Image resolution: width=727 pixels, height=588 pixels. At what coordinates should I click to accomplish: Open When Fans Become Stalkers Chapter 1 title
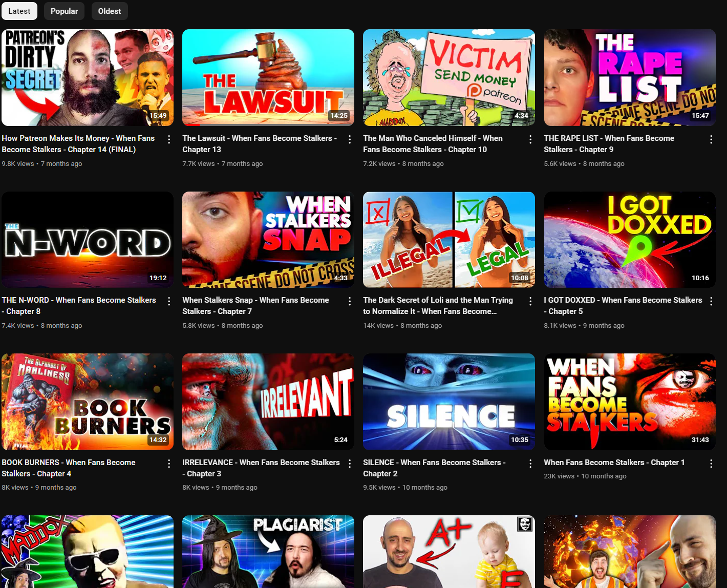(x=614, y=463)
